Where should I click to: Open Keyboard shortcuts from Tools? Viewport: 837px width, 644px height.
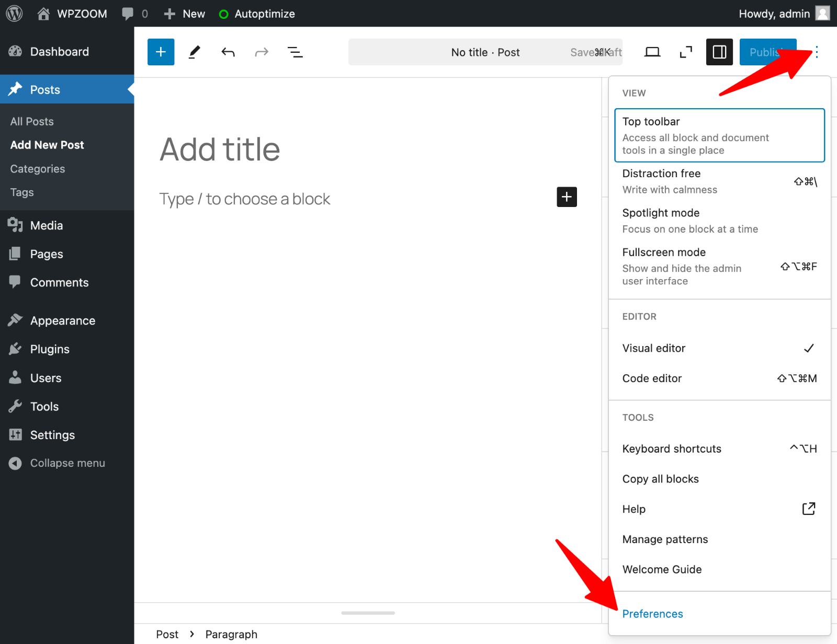pyautogui.click(x=720, y=448)
